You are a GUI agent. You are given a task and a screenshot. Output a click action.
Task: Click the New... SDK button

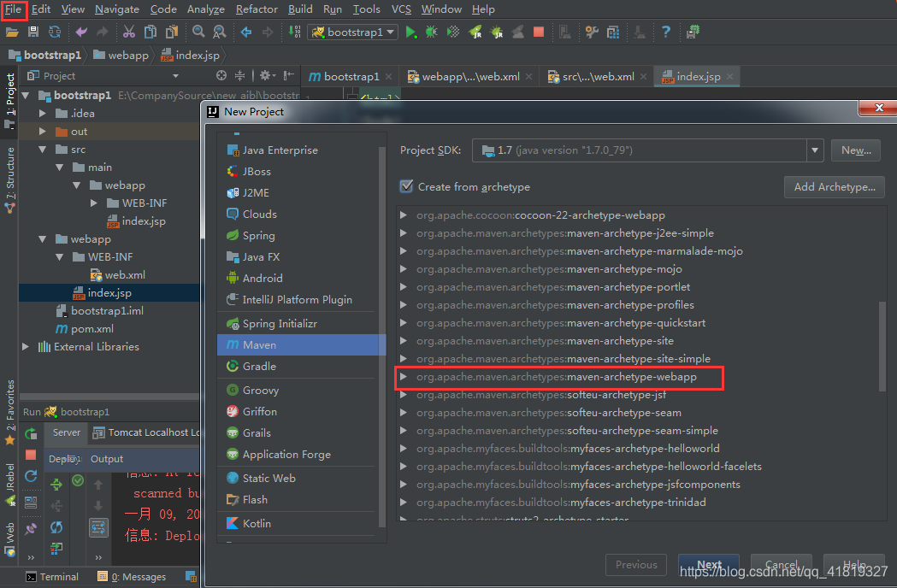pyautogui.click(x=856, y=150)
